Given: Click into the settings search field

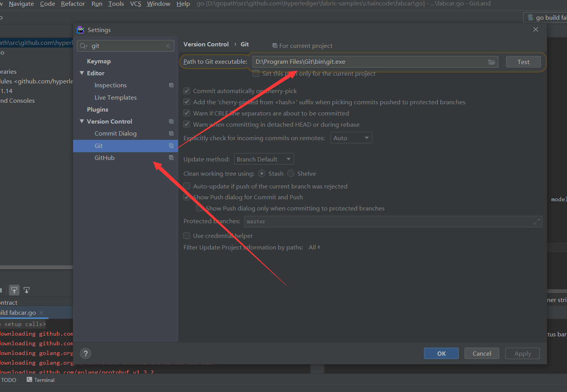Looking at the screenshot, I should click(x=126, y=46).
